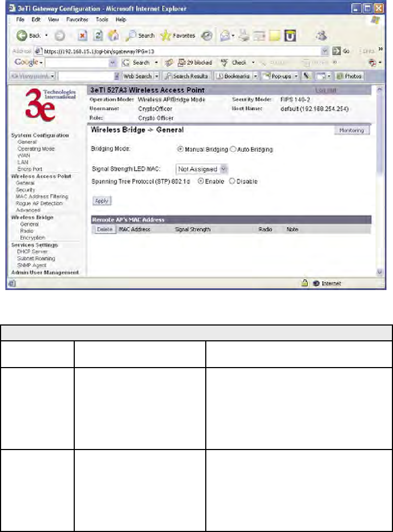Click the Google toolbar Check spelling button
Image resolution: width=393 pixels, height=532 pixels.
(x=234, y=63)
